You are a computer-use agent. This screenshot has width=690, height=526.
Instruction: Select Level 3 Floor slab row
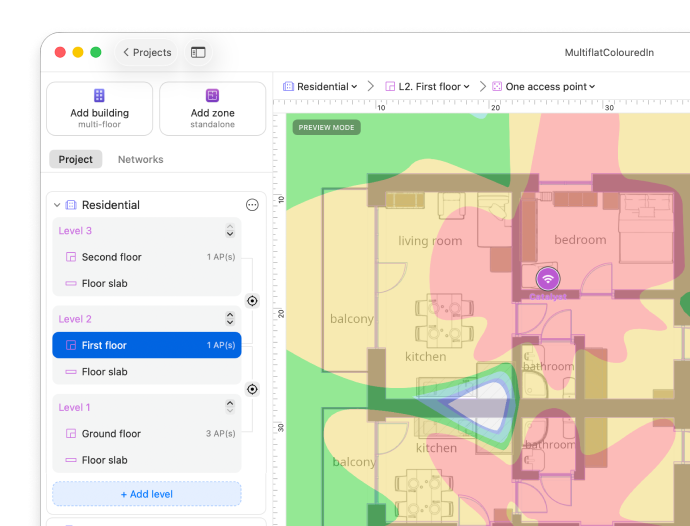coord(147,283)
